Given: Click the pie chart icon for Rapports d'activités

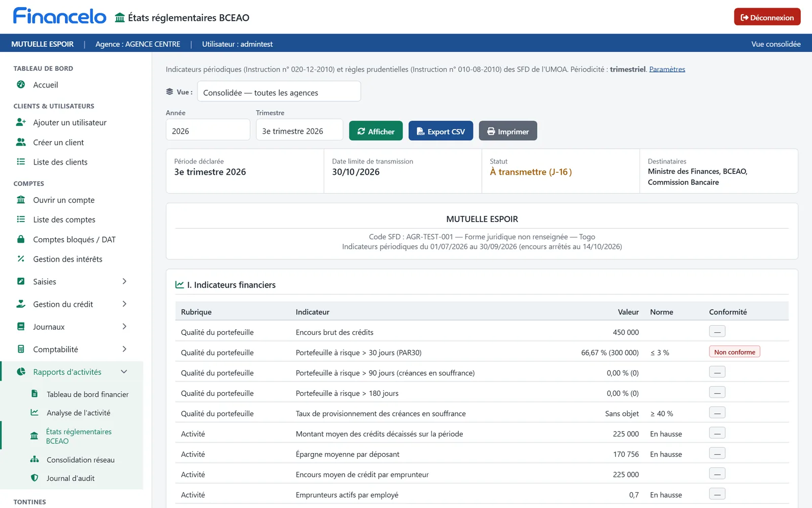Looking at the screenshot, I should click(21, 372).
